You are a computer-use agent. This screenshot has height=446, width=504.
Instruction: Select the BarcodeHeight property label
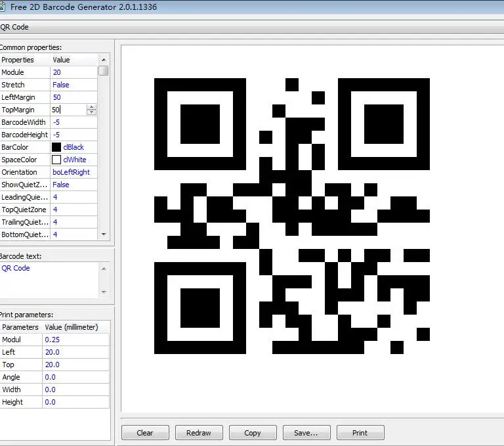[24, 135]
